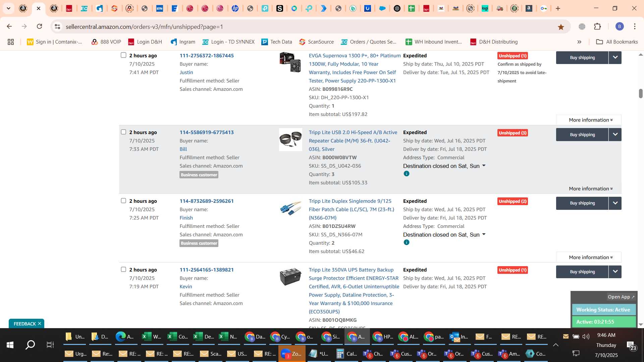Open Tripp Lite UPS battery product thumbnail
The height and width of the screenshot is (362, 644).
(290, 277)
